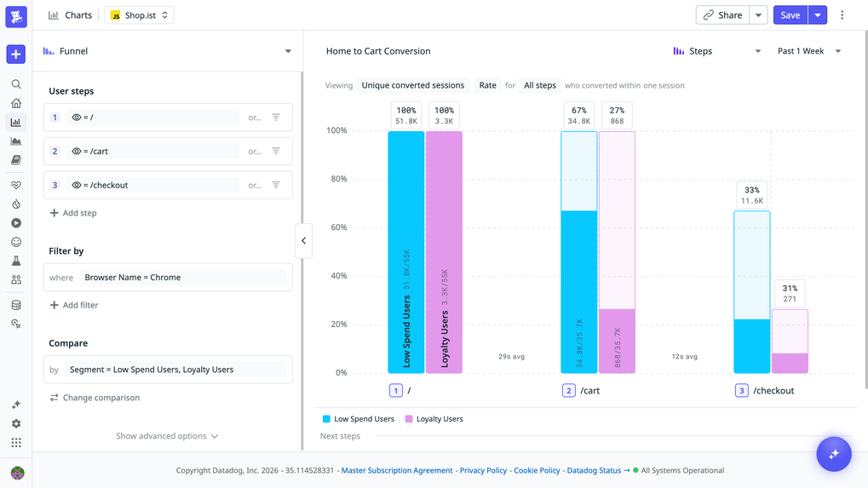This screenshot has height=488, width=868.
Task: Open Unique converted sessions selector
Action: (x=413, y=85)
